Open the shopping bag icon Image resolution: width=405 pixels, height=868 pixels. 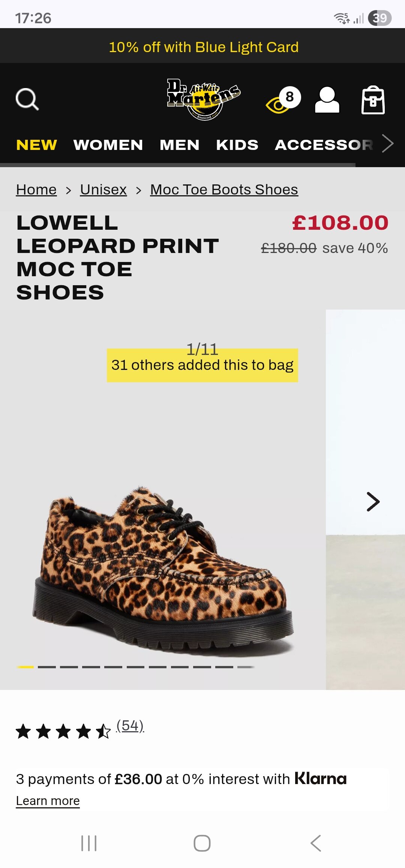click(x=373, y=100)
